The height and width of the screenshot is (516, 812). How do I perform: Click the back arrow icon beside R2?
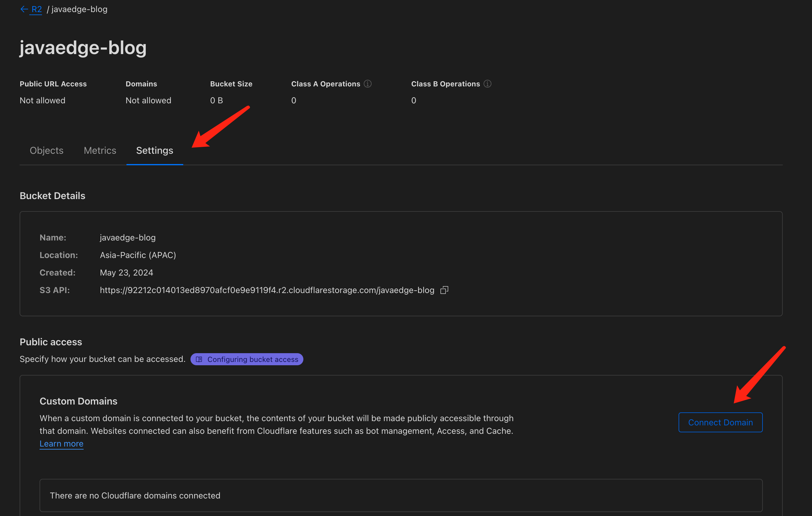(x=24, y=9)
